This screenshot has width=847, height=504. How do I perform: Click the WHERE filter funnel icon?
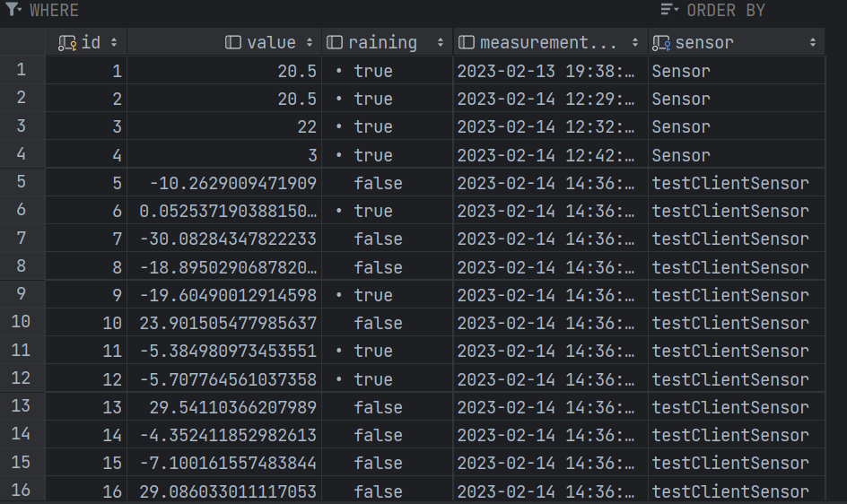tap(13, 10)
